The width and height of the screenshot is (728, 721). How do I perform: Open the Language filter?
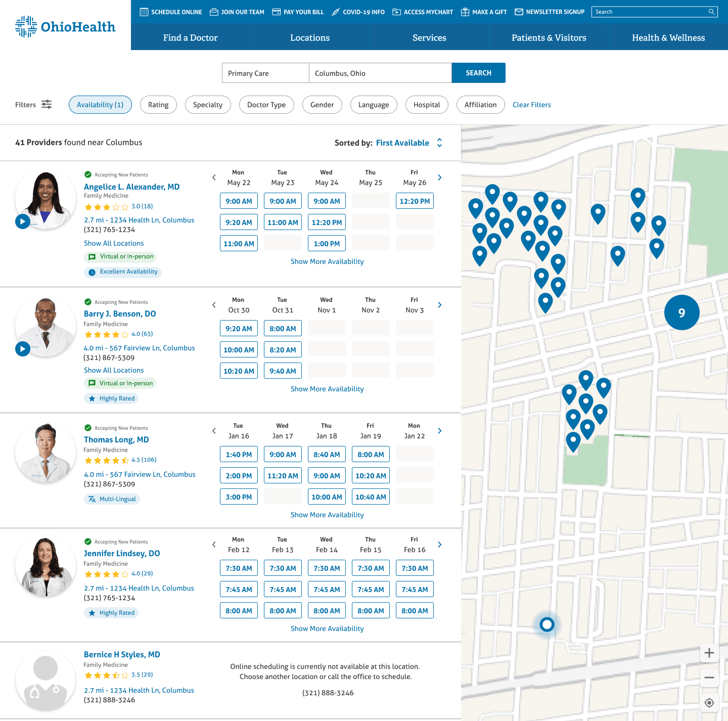point(374,105)
